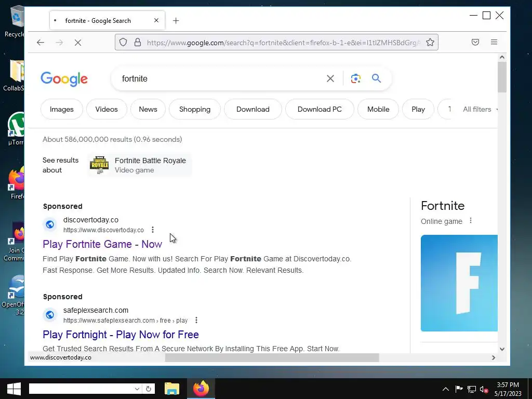
Task: Filter results by Videos
Action: pyautogui.click(x=107, y=109)
